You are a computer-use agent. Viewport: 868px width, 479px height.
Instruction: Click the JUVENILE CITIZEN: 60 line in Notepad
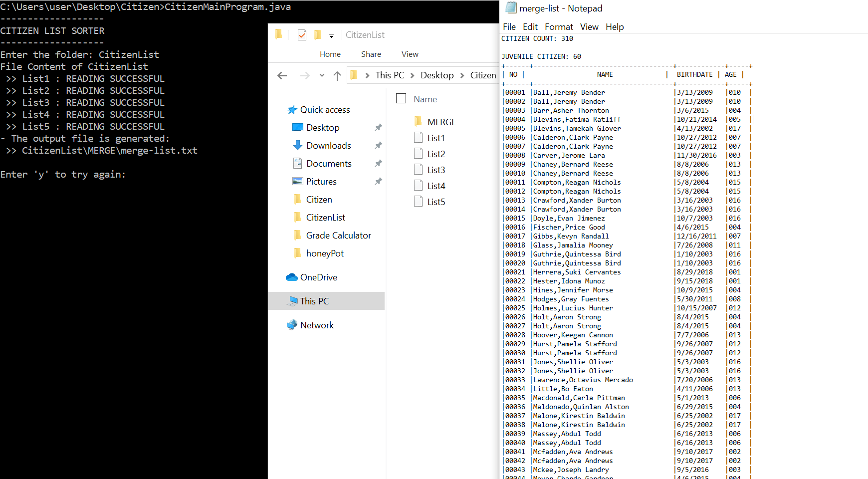point(541,57)
